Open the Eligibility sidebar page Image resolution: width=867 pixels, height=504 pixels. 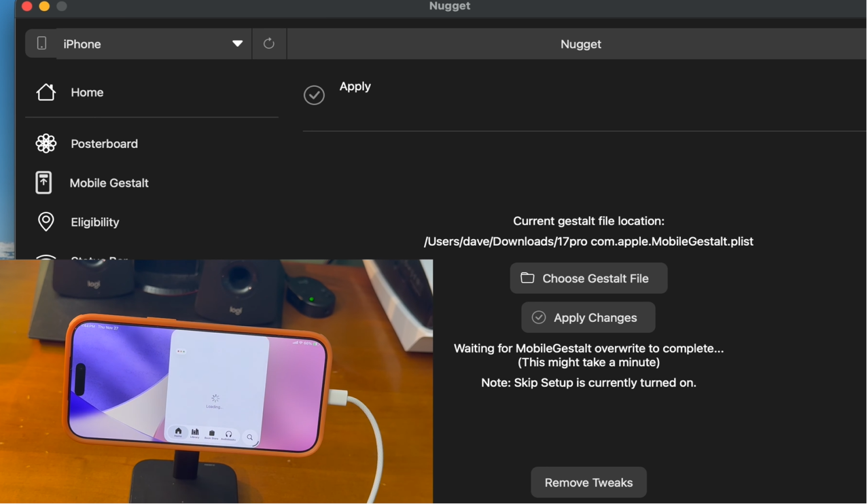tap(94, 222)
